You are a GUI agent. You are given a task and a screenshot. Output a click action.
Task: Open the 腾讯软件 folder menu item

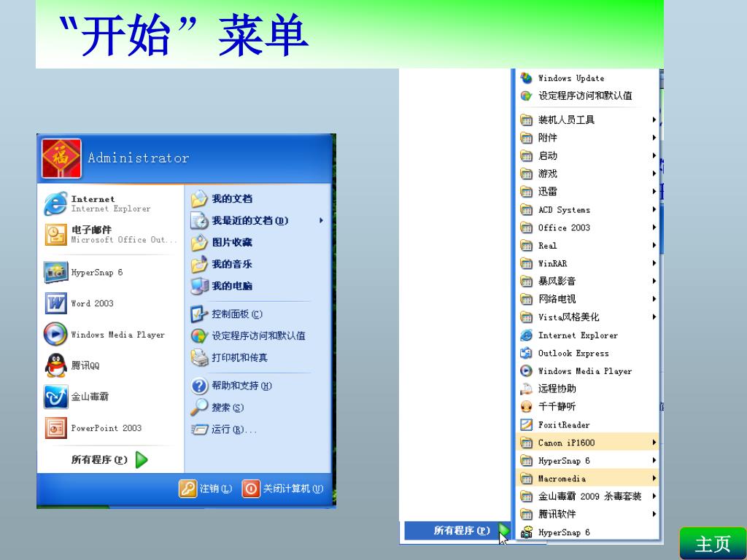589,514
